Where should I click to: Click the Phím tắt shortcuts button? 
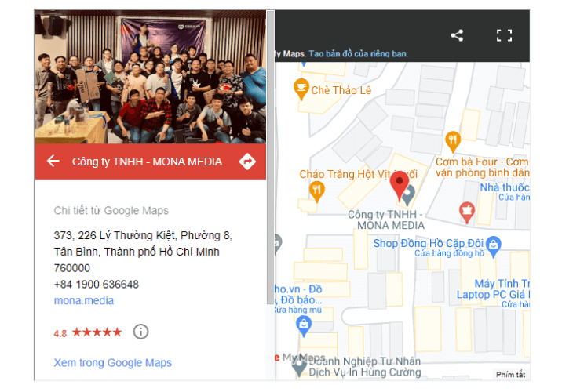tap(510, 375)
